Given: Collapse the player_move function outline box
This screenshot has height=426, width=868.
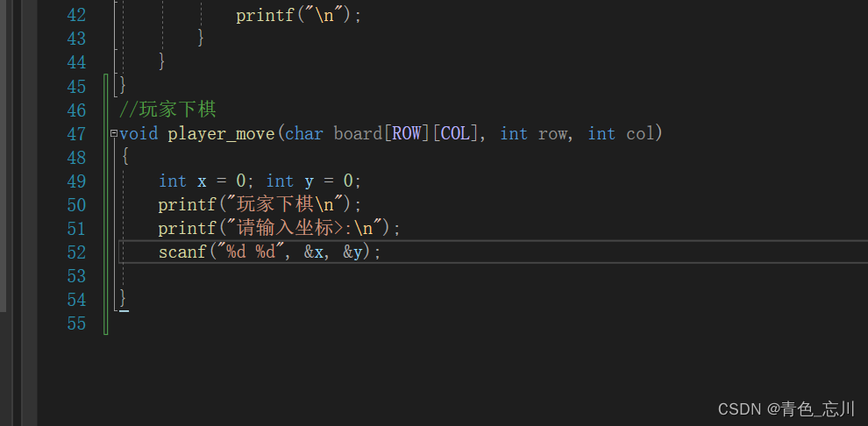Looking at the screenshot, I should click(114, 133).
